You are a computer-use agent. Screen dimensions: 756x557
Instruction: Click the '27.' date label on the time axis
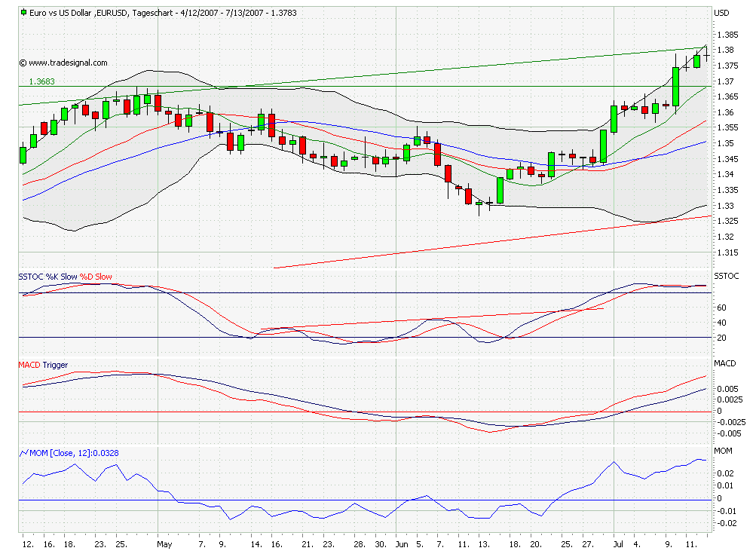click(x=588, y=544)
